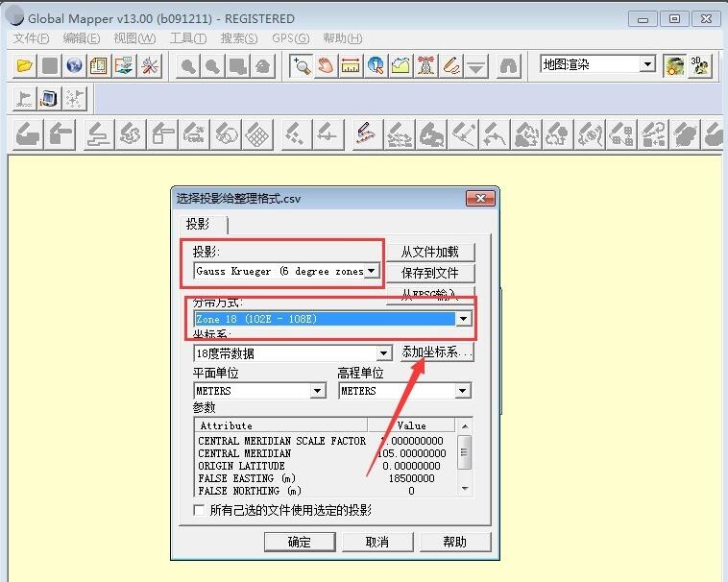
Task: Click the Configuration tools icon with wrench
Action: pyautogui.click(x=150, y=65)
